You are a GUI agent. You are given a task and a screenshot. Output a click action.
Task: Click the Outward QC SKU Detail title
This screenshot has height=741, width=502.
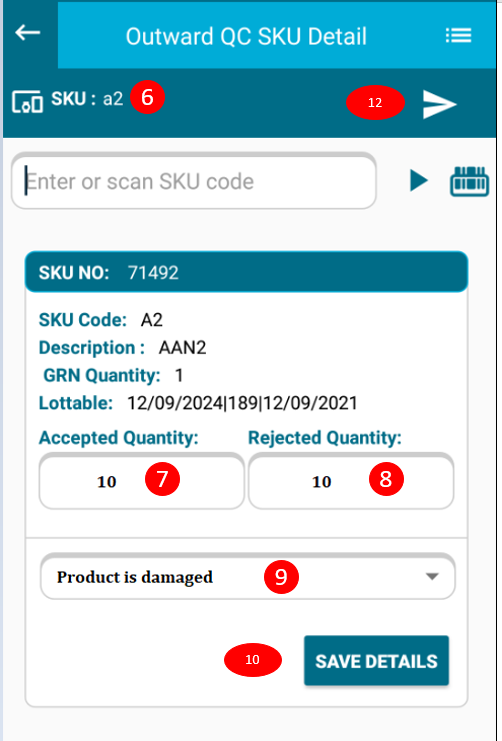click(x=246, y=36)
